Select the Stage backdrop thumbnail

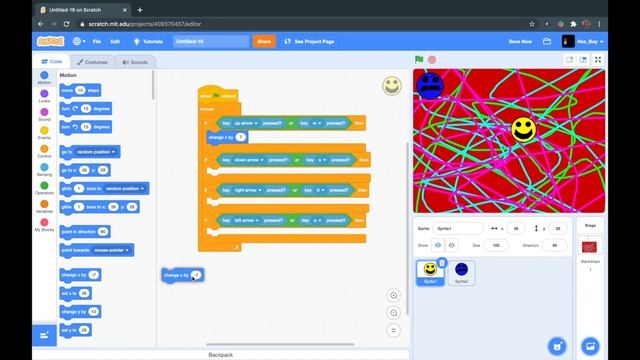click(x=589, y=247)
